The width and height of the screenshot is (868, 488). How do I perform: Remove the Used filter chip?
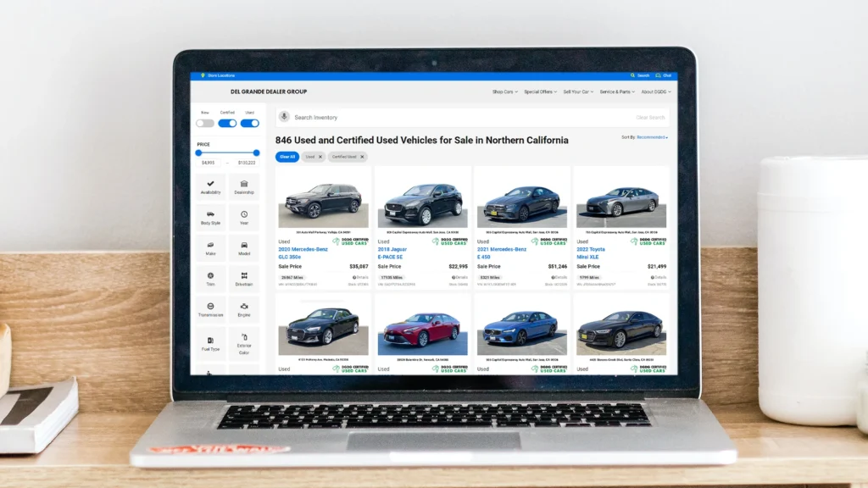tap(320, 157)
